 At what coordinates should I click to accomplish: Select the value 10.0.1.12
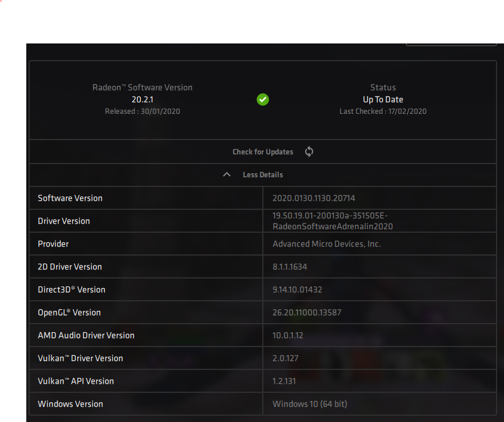[287, 335]
